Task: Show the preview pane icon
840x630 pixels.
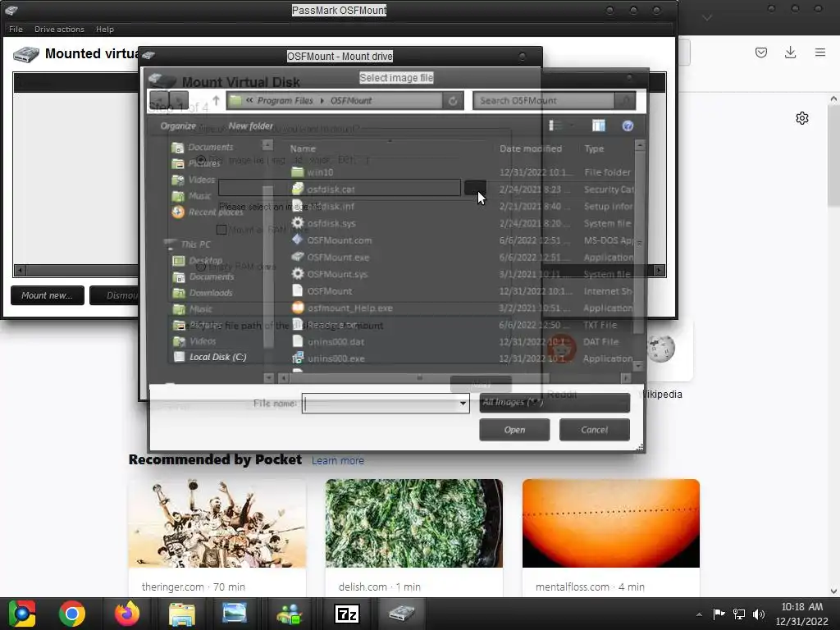Action: click(x=598, y=126)
